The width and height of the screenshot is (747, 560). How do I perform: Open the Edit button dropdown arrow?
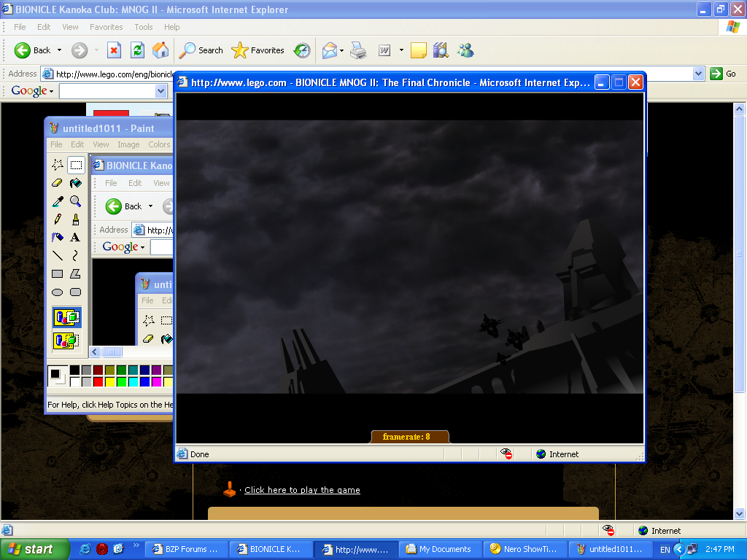pos(401,50)
